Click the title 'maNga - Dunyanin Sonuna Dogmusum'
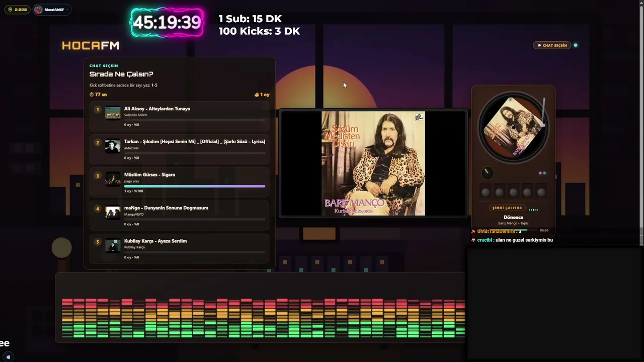This screenshot has height=362, width=644. click(x=166, y=208)
